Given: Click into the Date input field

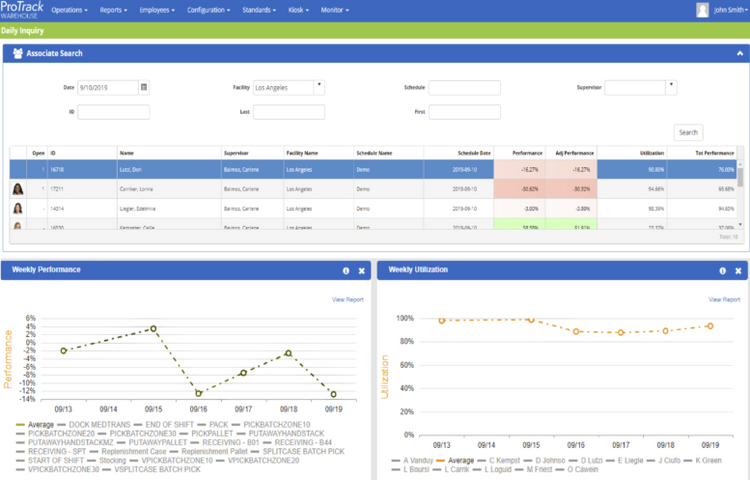Looking at the screenshot, I should pyautogui.click(x=108, y=87).
